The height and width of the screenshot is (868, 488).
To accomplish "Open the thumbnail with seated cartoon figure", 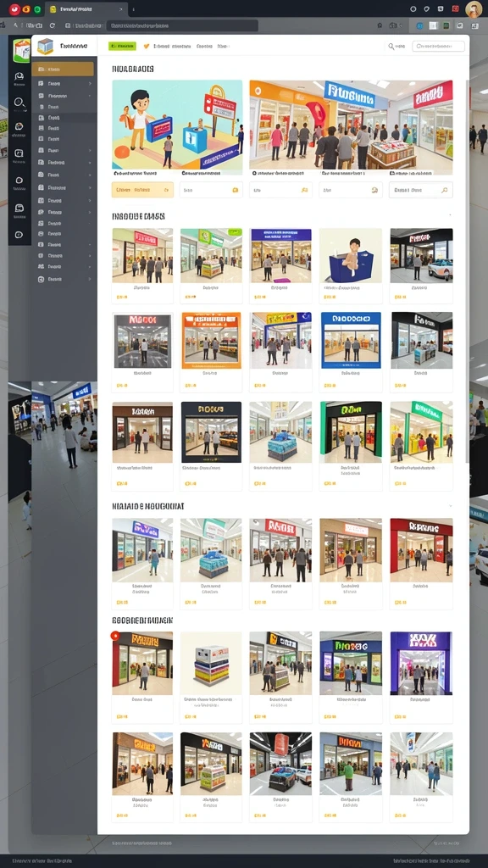I will pos(351,256).
